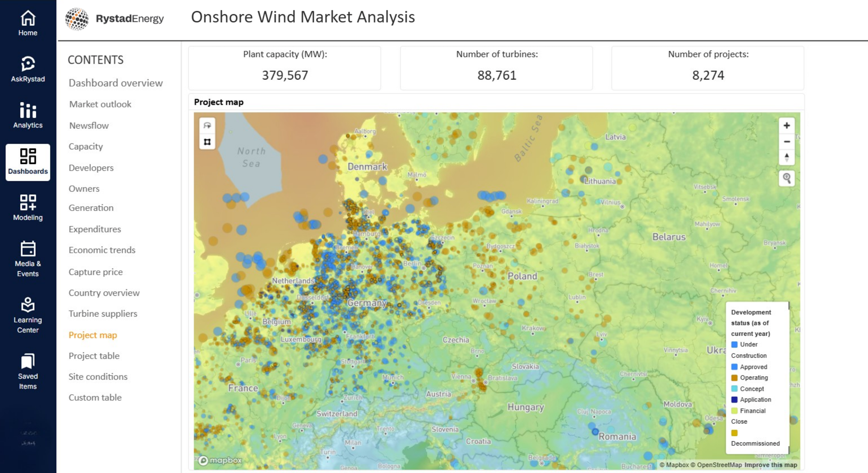Open the Modeling section
Viewport: 868px width, 473px height.
coord(28,208)
